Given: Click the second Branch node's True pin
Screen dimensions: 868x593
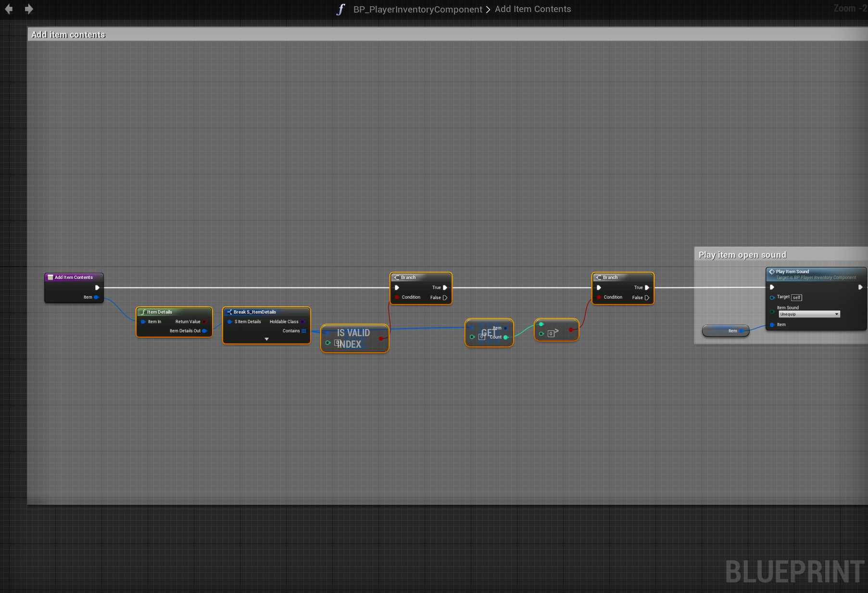Looking at the screenshot, I should pos(647,288).
